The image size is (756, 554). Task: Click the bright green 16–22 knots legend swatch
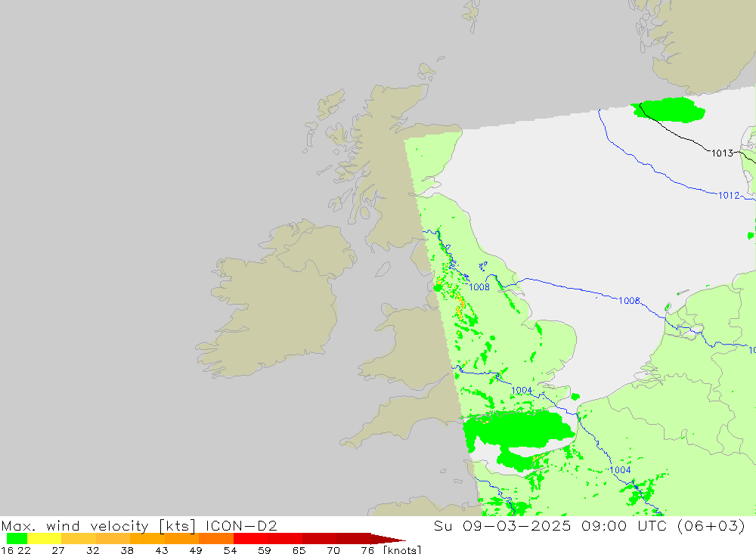click(17, 539)
